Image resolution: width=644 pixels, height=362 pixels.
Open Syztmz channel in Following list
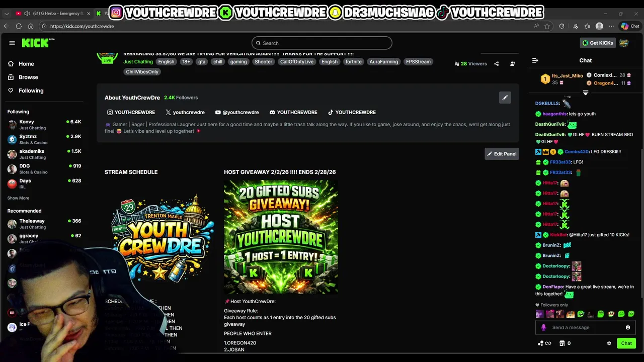tap(44, 139)
